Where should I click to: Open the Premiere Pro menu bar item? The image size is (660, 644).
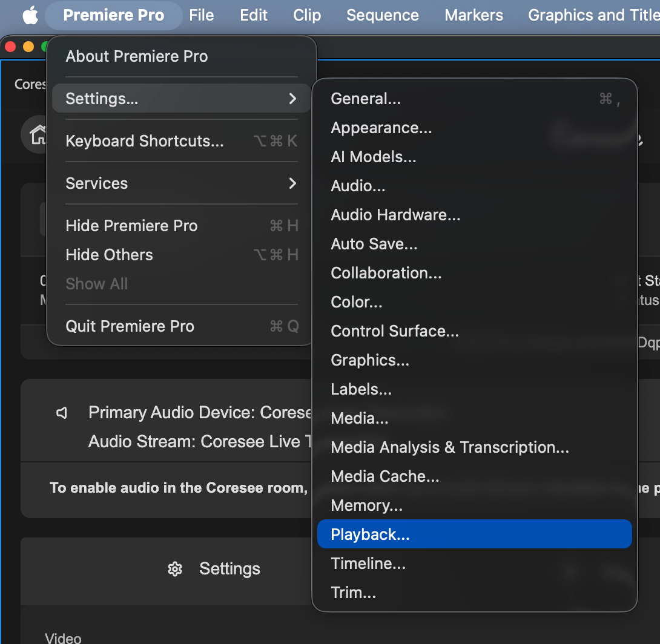click(x=114, y=16)
